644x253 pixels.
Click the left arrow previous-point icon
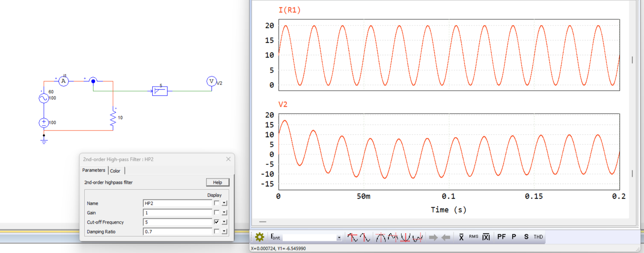pyautogui.click(x=446, y=237)
